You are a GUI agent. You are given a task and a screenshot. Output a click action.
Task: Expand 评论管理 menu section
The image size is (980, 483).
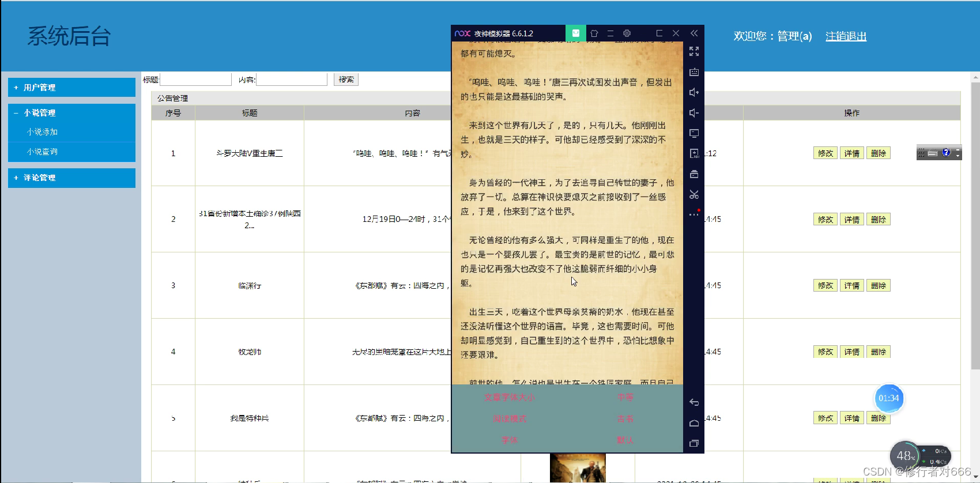(72, 178)
